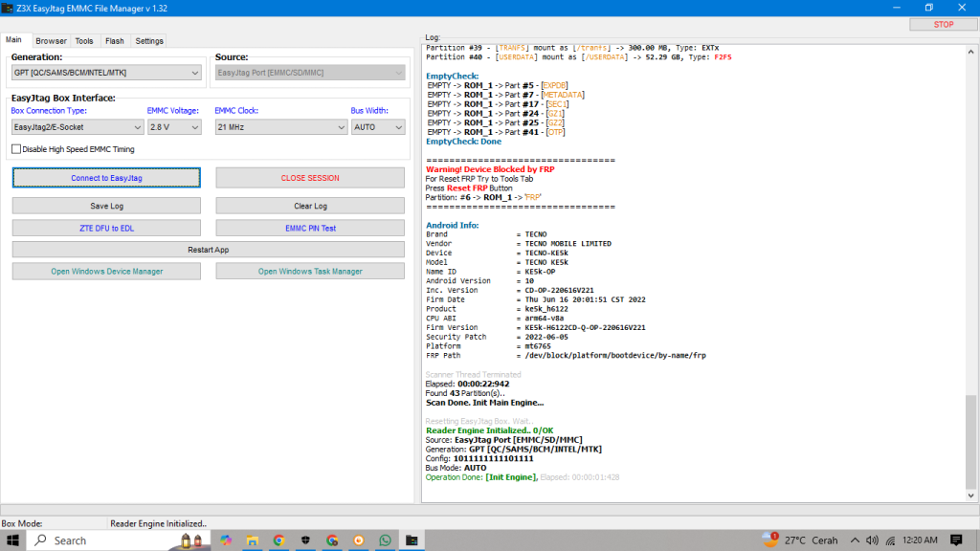Clear the log output
This screenshot has height=551, width=980.
(x=310, y=206)
